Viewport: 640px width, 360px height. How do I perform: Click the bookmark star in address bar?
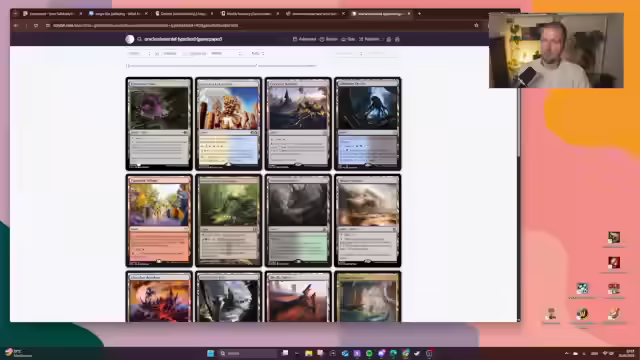click(x=476, y=25)
